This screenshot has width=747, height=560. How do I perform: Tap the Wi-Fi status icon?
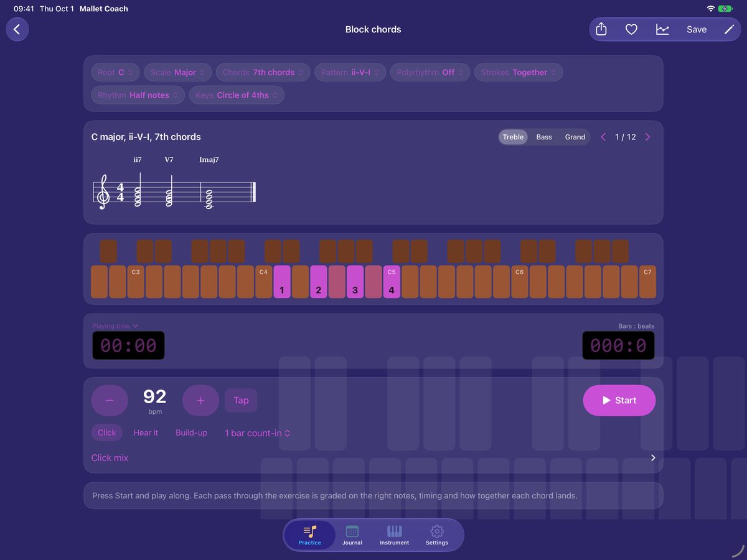(710, 9)
